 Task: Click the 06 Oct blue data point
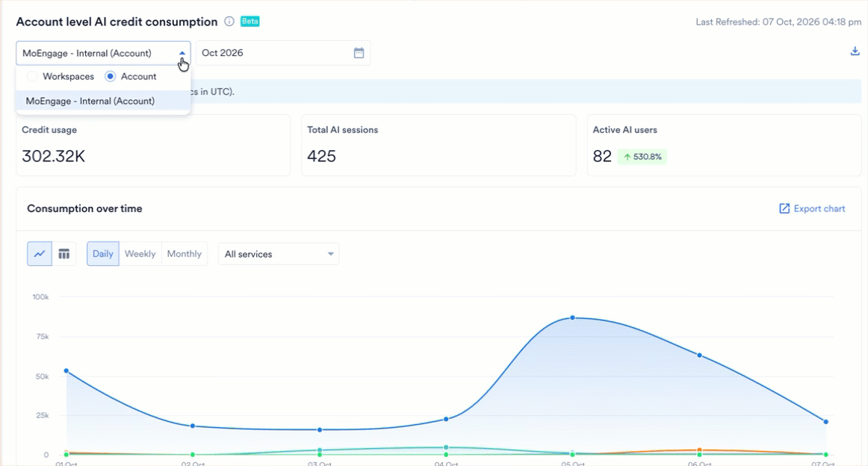pos(700,355)
